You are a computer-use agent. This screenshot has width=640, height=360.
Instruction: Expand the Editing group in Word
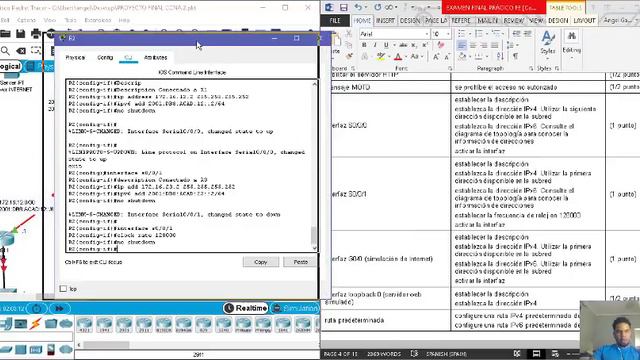(x=571, y=43)
